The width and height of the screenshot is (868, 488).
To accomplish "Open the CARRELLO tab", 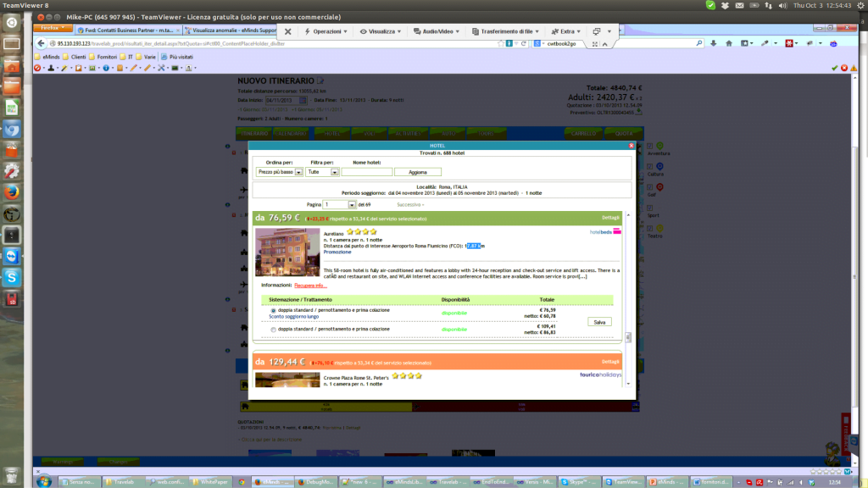I will [x=583, y=133].
